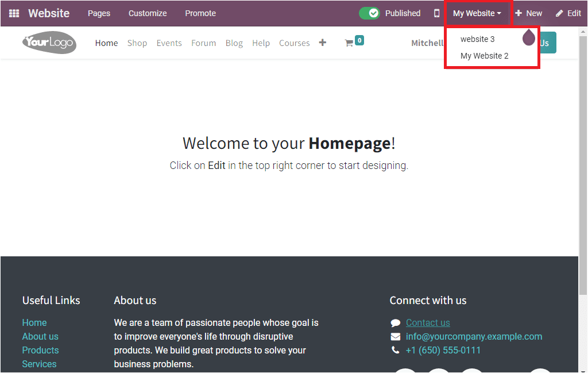Click the '+ New' button
The image size is (588, 373).
pyautogui.click(x=528, y=13)
